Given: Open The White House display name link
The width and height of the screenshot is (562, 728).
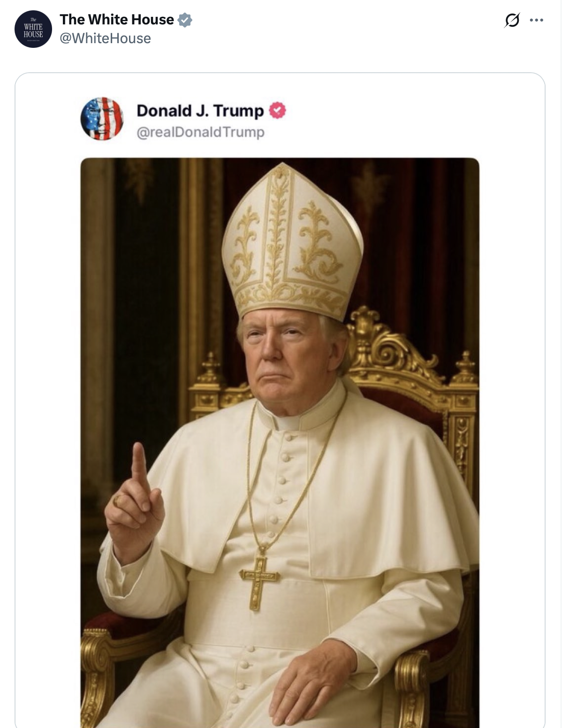Looking at the screenshot, I should pyautogui.click(x=117, y=20).
